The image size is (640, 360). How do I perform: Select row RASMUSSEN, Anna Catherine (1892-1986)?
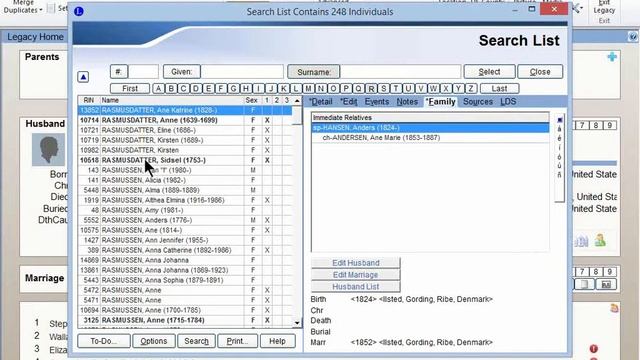(x=185, y=250)
